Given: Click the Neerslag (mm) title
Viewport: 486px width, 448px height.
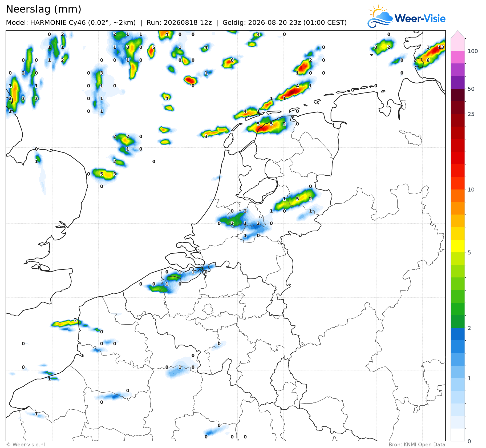Looking at the screenshot, I should [x=43, y=9].
